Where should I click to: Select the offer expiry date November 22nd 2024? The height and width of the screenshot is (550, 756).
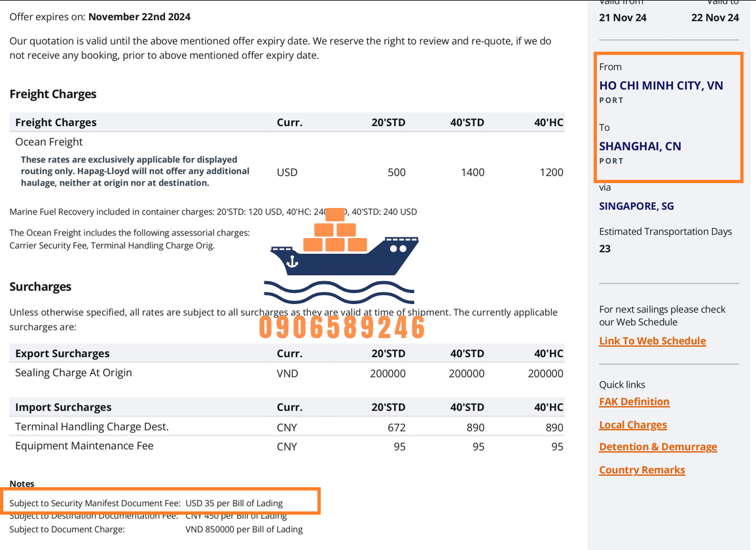pyautogui.click(x=139, y=17)
